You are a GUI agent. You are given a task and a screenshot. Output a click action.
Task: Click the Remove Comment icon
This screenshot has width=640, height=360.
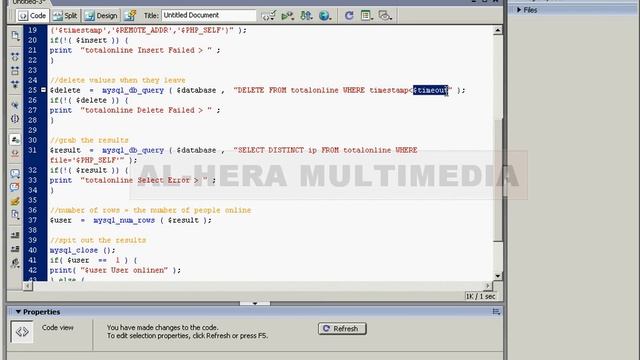15,187
